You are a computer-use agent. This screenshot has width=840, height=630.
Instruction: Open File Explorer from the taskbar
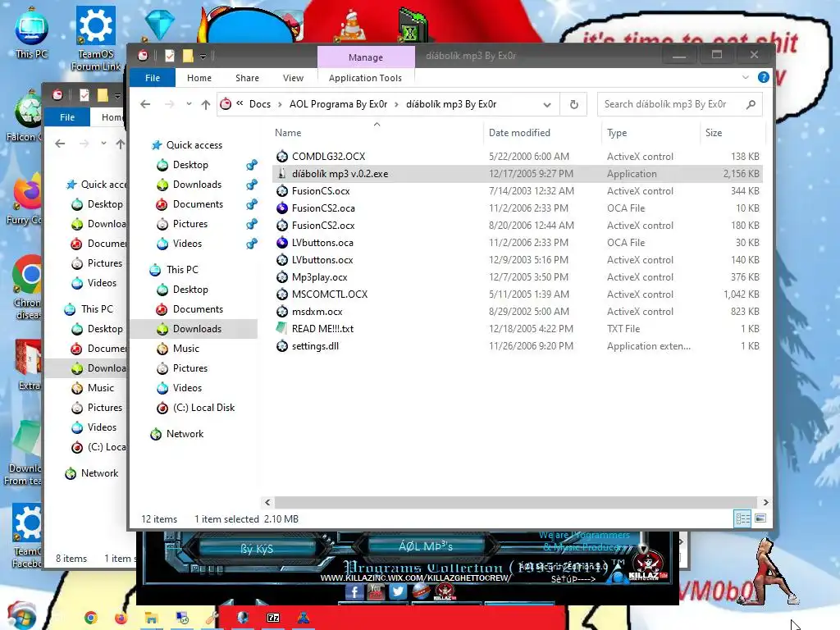(152, 618)
